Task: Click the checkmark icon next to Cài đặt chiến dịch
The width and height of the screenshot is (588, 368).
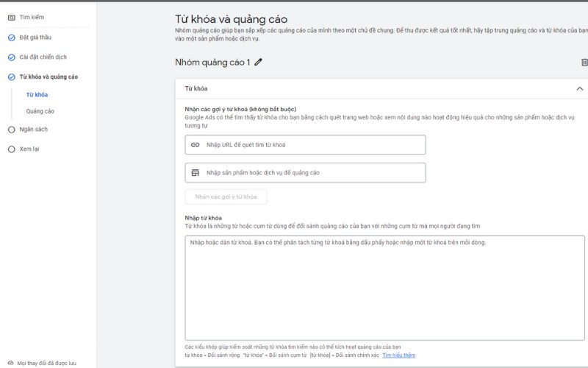Action: tap(11, 57)
